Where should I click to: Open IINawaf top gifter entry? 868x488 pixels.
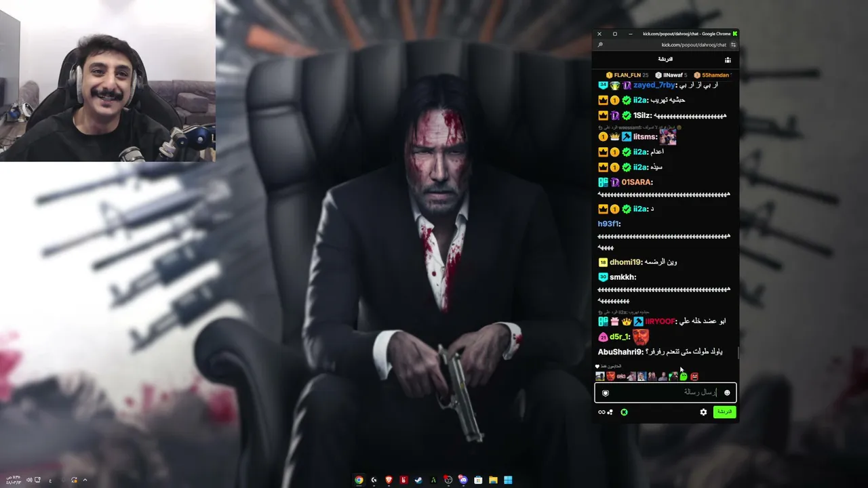click(x=672, y=75)
